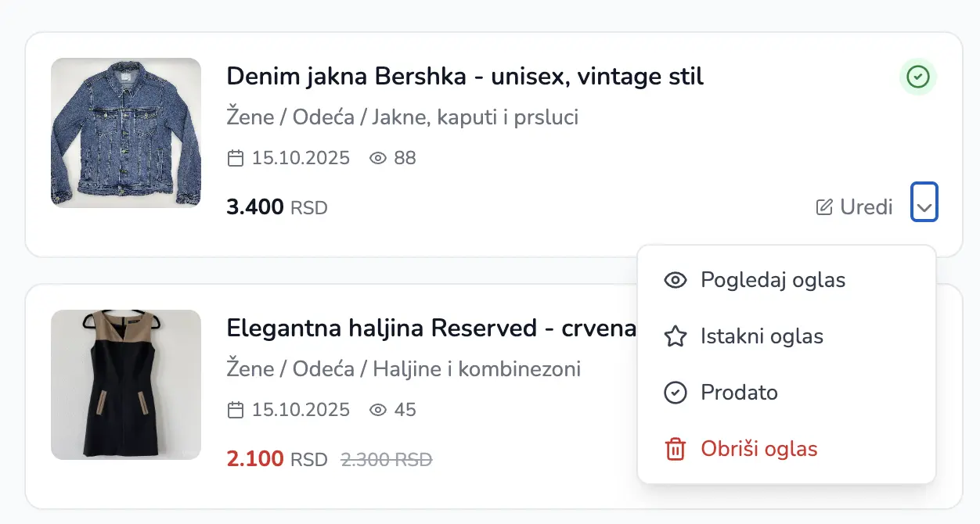Mark listing as Prodato
Image resolution: width=980 pixels, height=524 pixels.
739,393
